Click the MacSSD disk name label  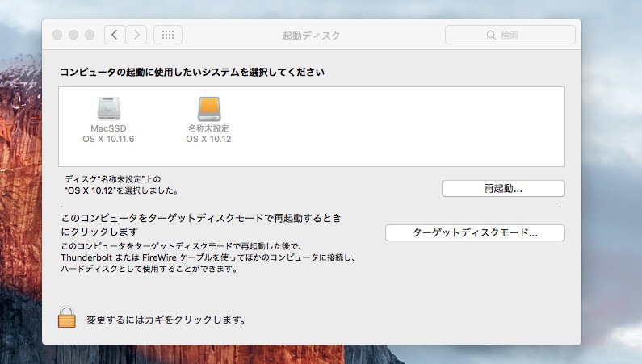[108, 128]
